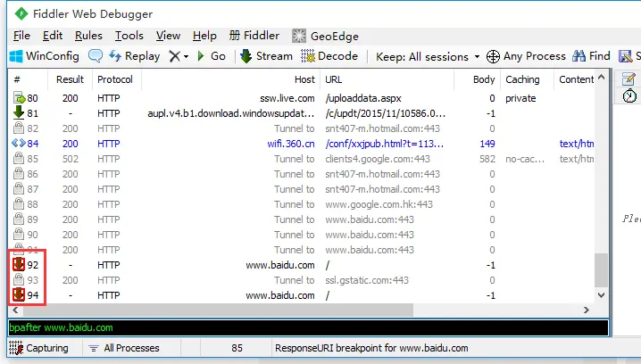Open the GeoEdge menu item
This screenshot has height=364, width=641.
pyautogui.click(x=325, y=36)
